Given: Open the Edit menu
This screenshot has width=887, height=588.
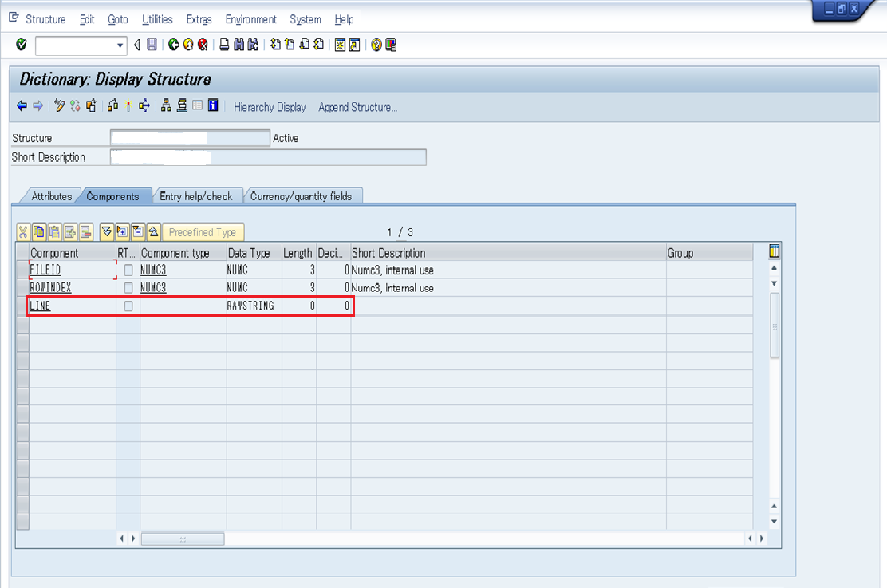Looking at the screenshot, I should coord(87,19).
